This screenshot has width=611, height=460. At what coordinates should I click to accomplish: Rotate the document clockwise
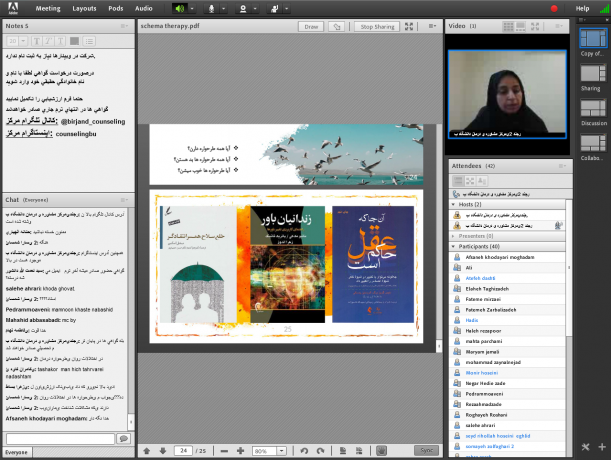[x=320, y=451]
